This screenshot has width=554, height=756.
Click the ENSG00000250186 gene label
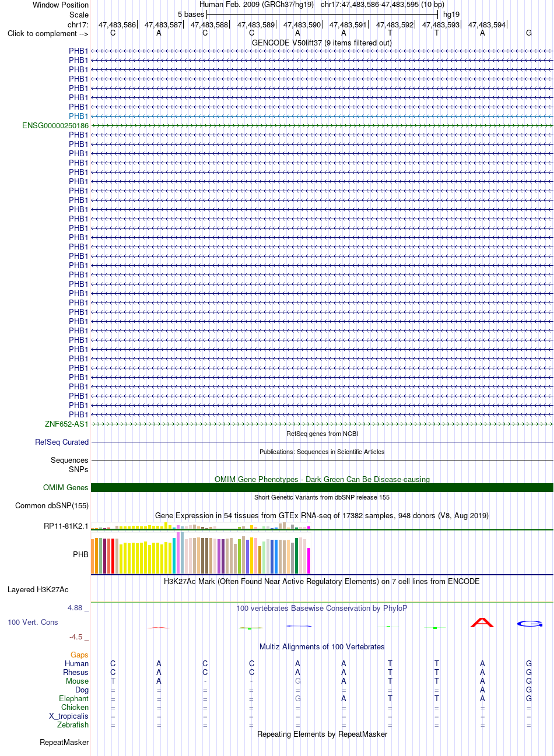pos(55,125)
